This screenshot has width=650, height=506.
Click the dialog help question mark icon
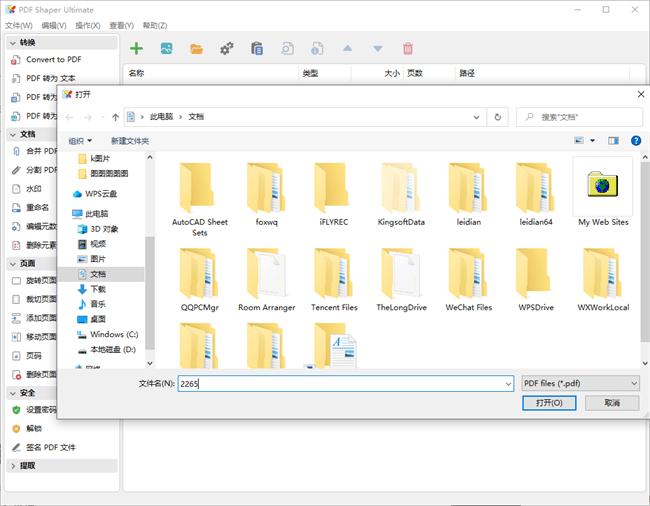pyautogui.click(x=636, y=141)
